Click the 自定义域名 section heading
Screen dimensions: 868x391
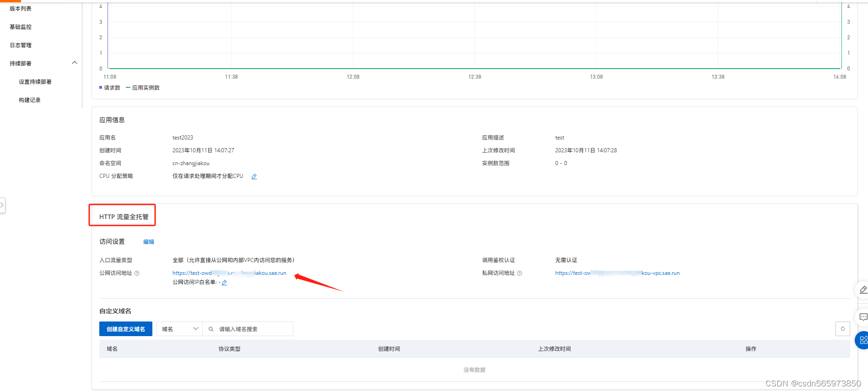click(115, 311)
